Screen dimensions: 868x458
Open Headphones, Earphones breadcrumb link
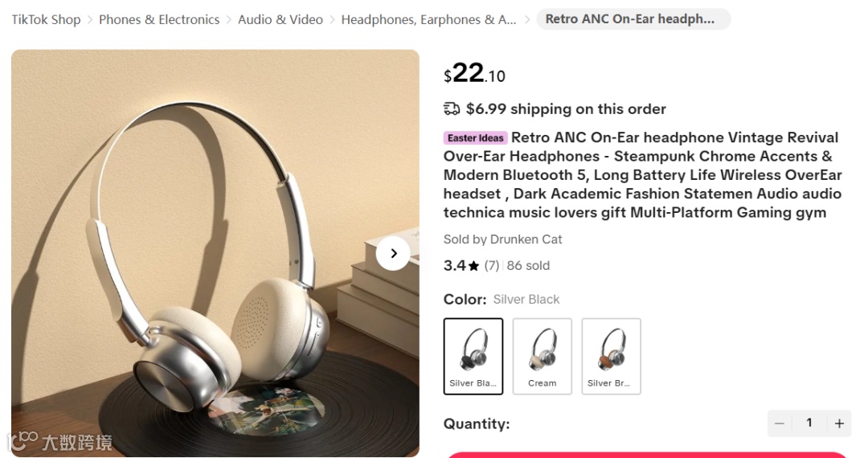coord(428,19)
